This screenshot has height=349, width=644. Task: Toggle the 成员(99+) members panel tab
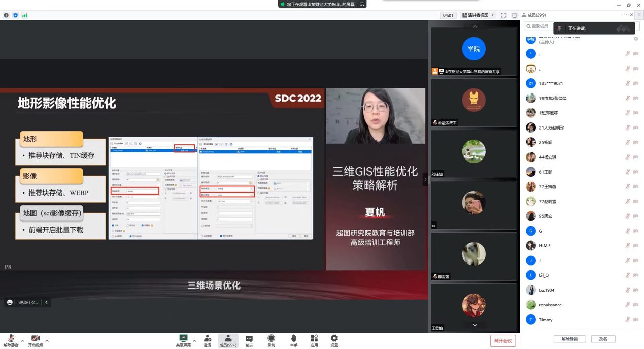228,340
